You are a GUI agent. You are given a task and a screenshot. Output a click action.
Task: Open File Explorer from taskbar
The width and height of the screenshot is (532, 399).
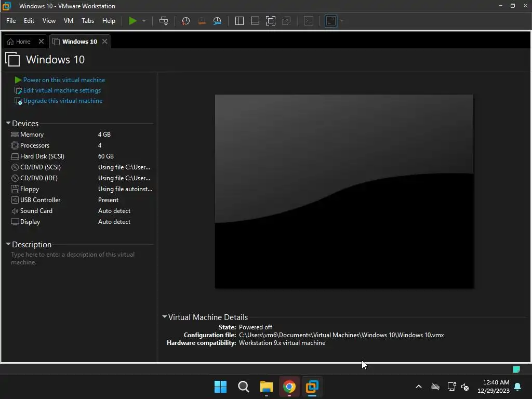267,387
